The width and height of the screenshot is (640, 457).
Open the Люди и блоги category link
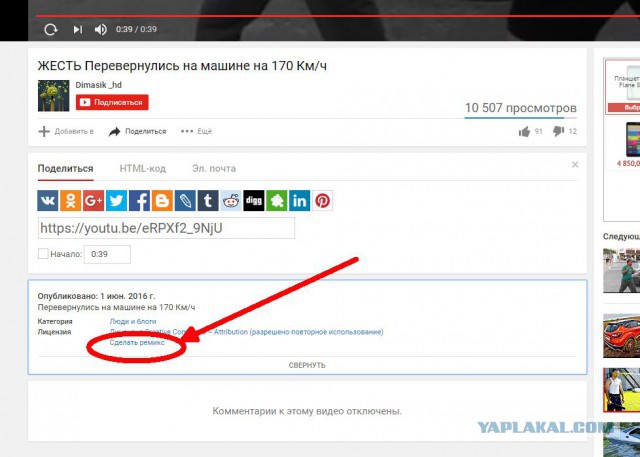tap(133, 322)
